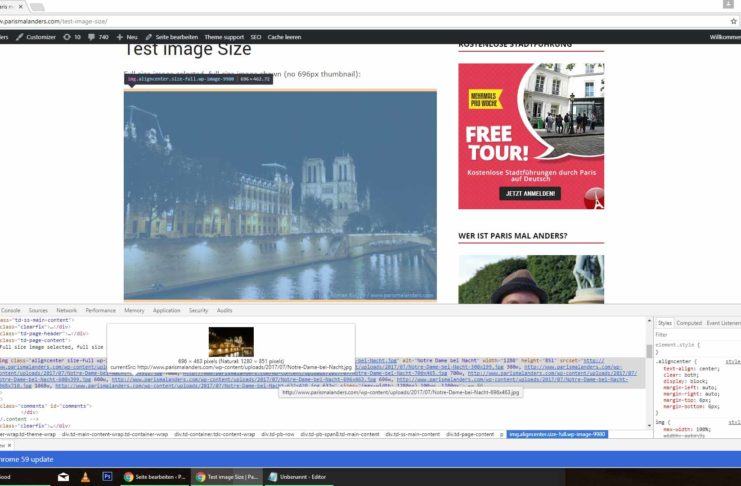
Task: Switch to Network tab in DevTools
Action: coord(66,311)
